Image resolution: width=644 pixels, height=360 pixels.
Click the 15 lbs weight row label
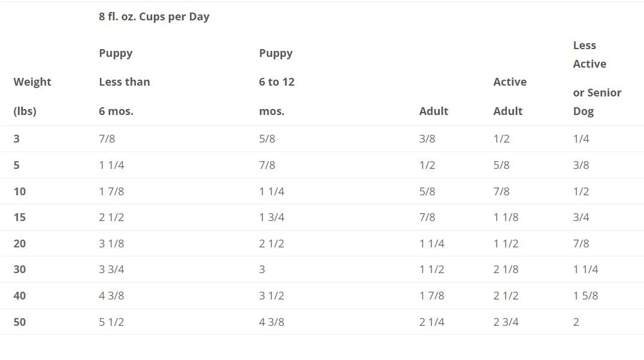pos(20,217)
